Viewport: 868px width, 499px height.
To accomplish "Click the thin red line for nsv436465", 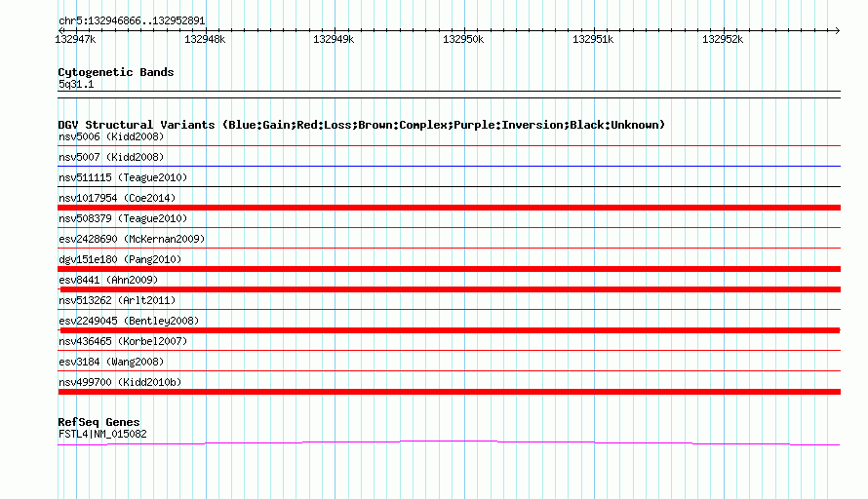I will point(449,350).
